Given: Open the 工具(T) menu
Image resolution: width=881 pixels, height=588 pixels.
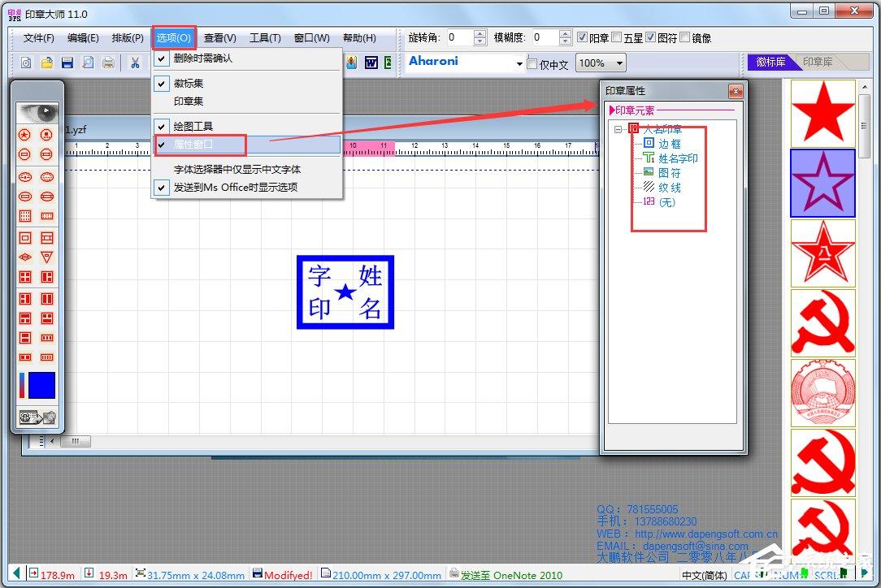Looking at the screenshot, I should pos(265,37).
